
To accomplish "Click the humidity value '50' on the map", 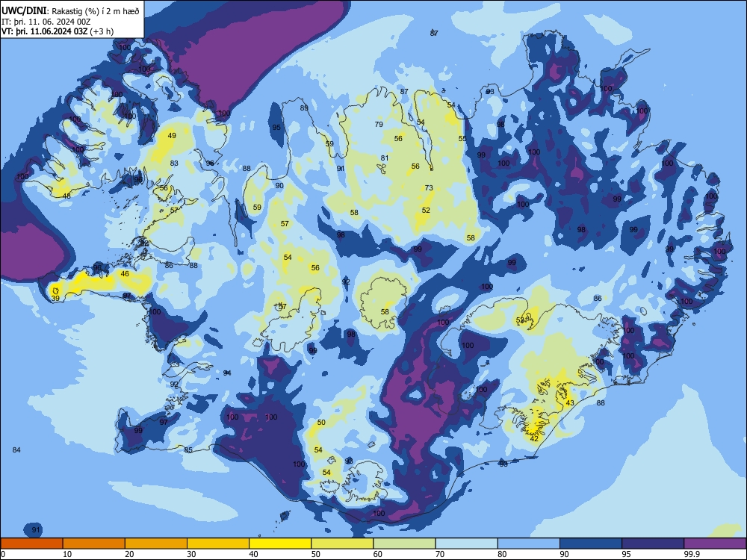I will click(321, 423).
